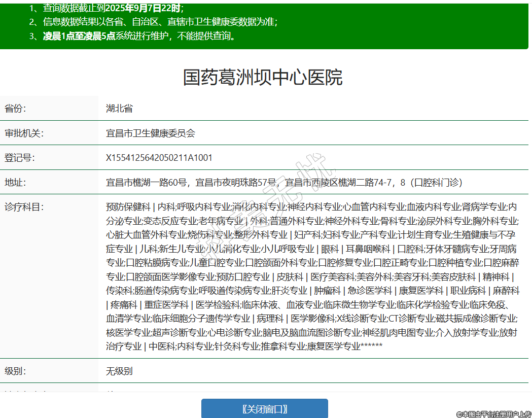Select the 登记号 row label

pos(20,158)
